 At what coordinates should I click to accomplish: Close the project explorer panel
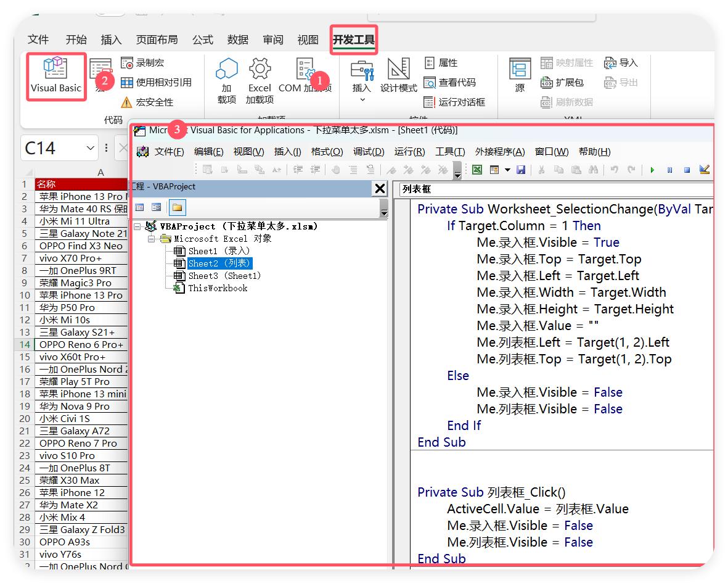(x=380, y=188)
